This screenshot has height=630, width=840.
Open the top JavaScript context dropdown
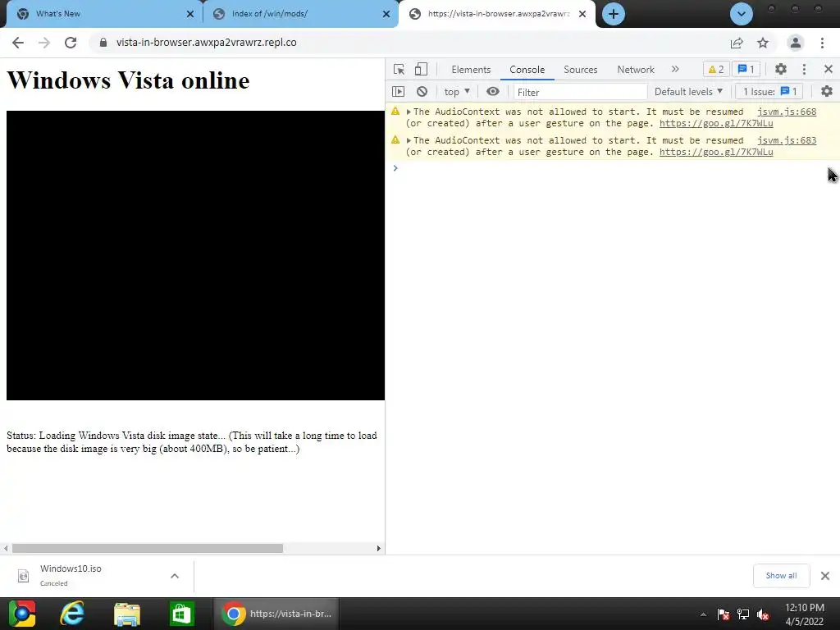[457, 92]
